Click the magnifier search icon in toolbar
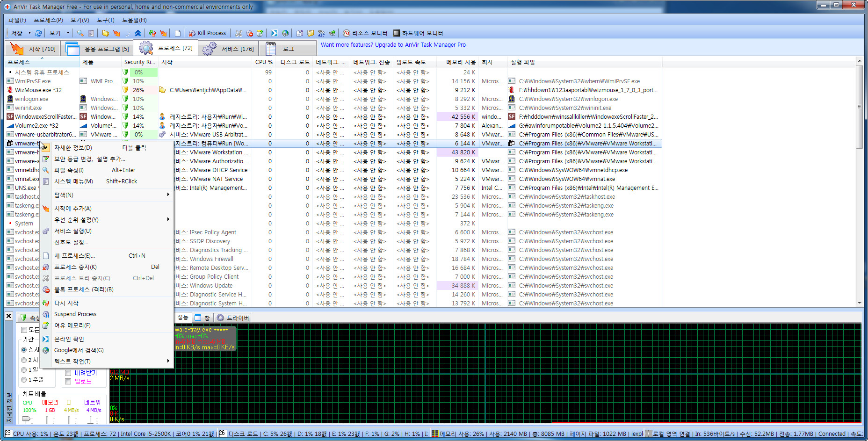Image resolution: width=868 pixels, height=441 pixels. (80, 33)
